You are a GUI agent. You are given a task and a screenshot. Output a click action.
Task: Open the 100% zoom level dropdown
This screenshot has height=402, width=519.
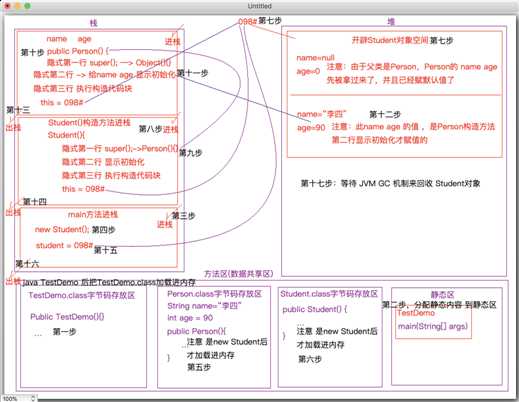click(x=19, y=398)
